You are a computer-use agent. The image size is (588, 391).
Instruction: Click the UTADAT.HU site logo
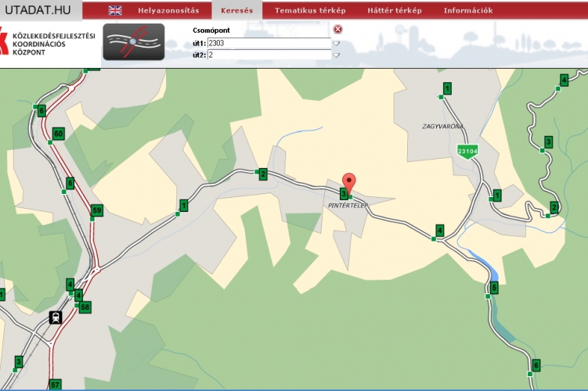point(39,10)
